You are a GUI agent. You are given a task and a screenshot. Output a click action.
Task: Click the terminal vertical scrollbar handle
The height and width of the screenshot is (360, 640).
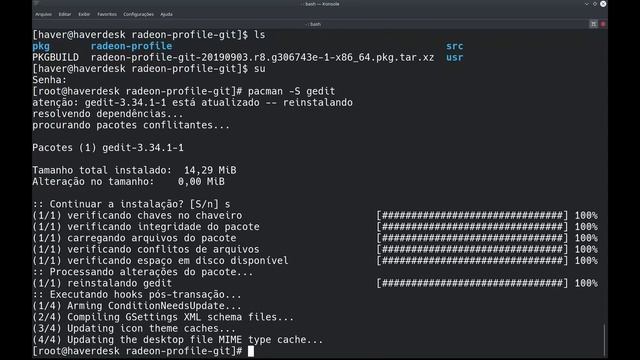604,340
